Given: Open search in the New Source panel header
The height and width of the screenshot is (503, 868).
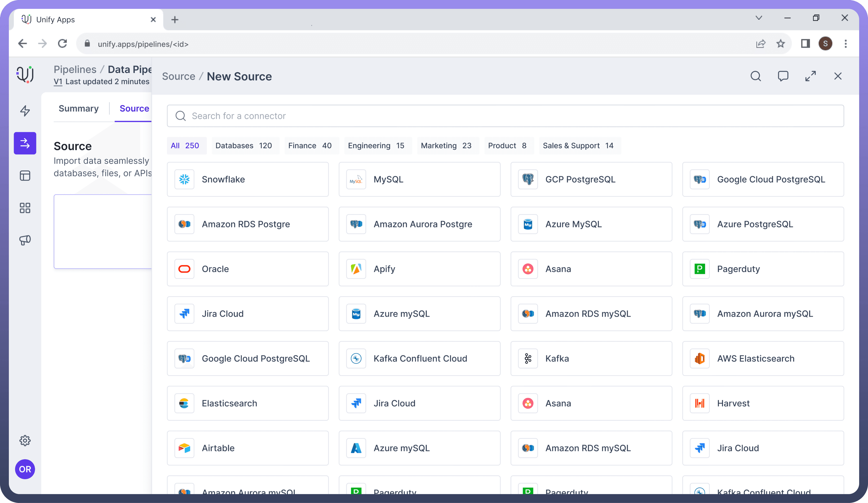Looking at the screenshot, I should pos(756,76).
